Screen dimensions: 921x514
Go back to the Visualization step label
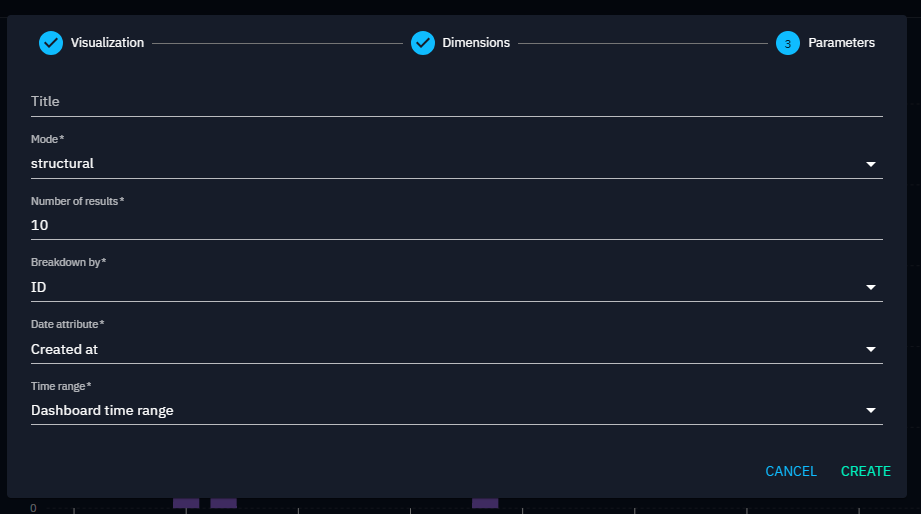107,43
